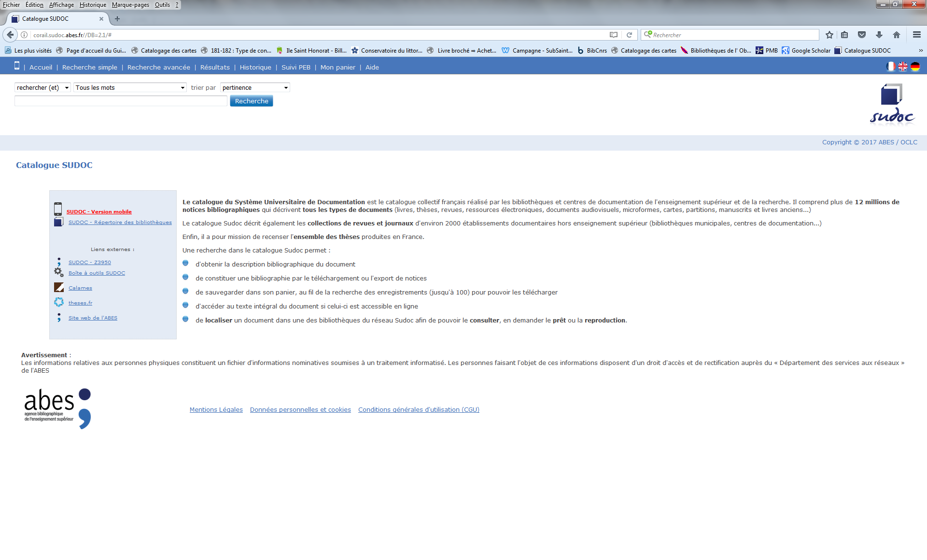Open the SUDOC - Z3950 link
This screenshot has width=927, height=560.
point(90,262)
